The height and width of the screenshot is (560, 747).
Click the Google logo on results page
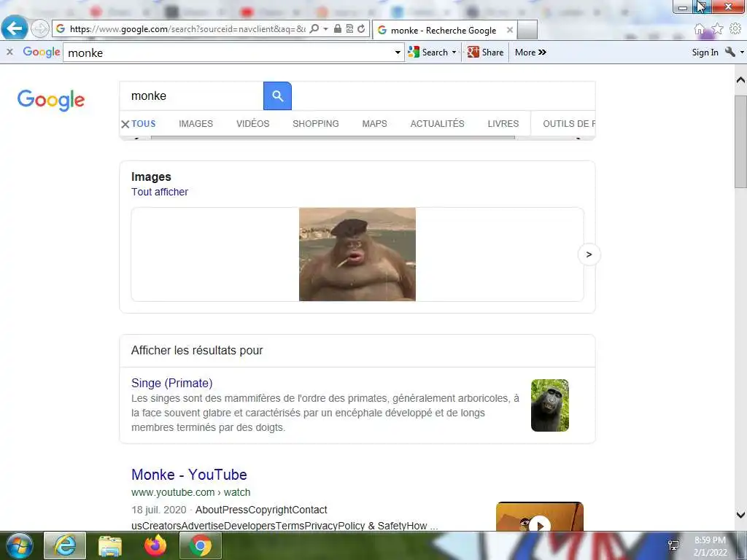pos(50,99)
